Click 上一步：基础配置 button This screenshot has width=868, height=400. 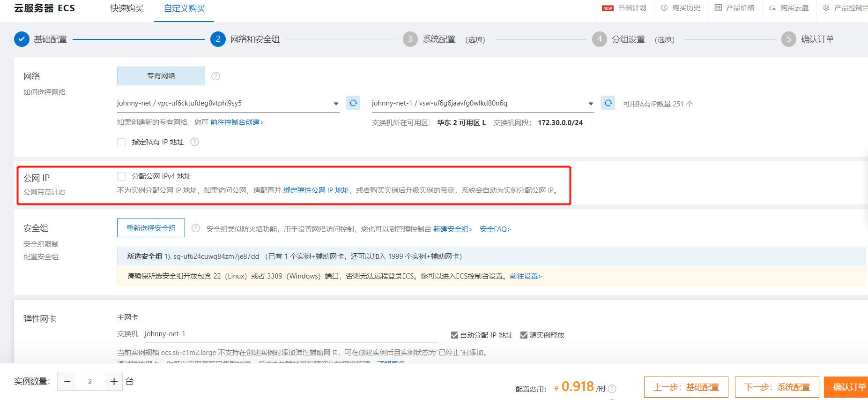[x=686, y=387]
